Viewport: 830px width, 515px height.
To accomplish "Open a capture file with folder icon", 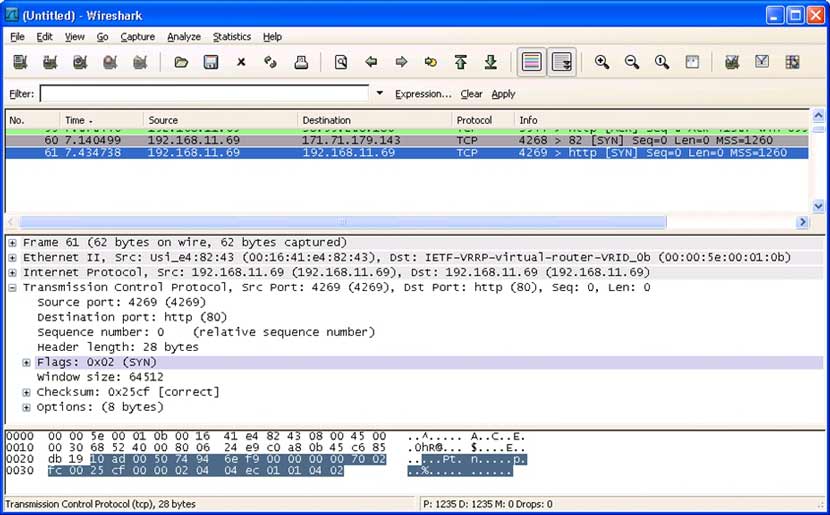I will (181, 62).
